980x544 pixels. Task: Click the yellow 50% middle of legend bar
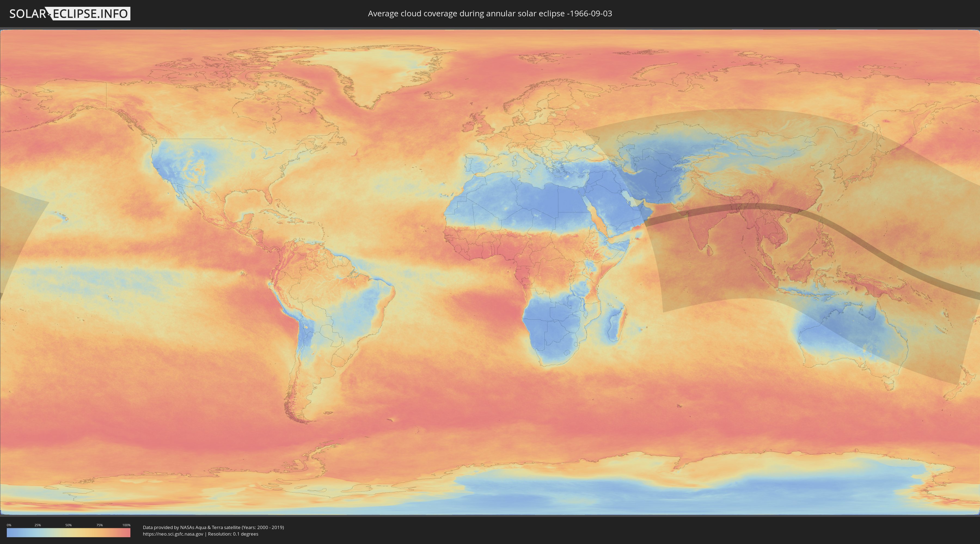tap(69, 533)
